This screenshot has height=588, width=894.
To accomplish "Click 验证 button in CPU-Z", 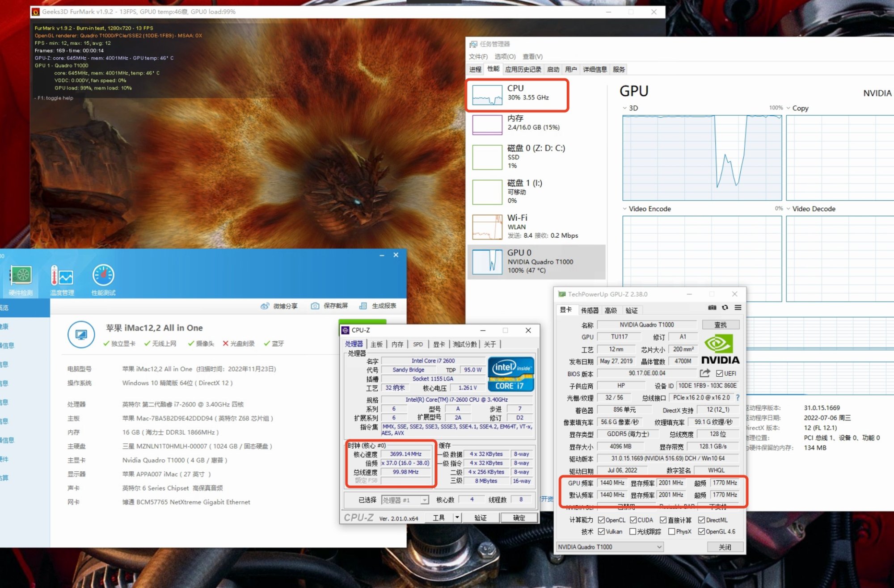I will 481,517.
